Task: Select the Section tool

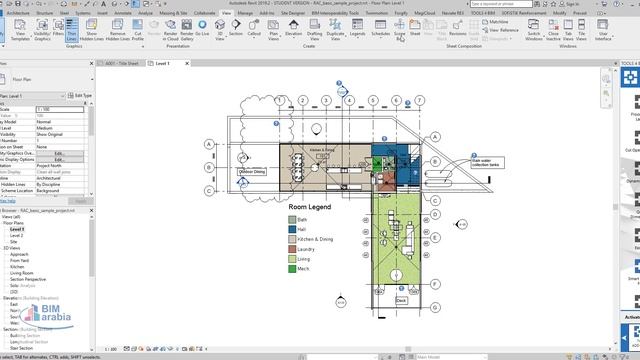Action: coord(236,28)
